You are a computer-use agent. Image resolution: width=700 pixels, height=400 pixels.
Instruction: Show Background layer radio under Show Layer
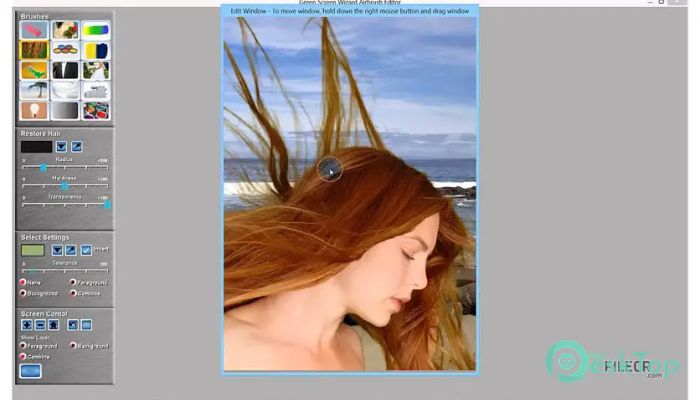[73, 346]
